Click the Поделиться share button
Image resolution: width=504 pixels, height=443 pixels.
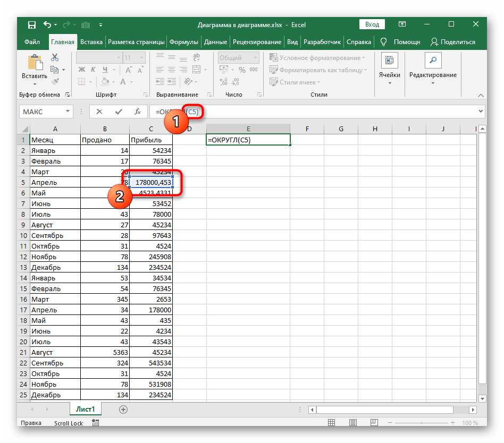click(453, 41)
